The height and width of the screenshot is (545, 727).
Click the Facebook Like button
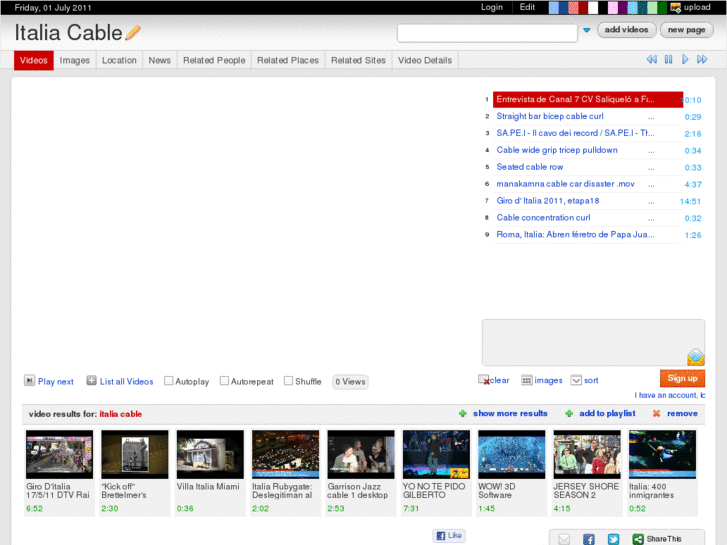tap(449, 535)
